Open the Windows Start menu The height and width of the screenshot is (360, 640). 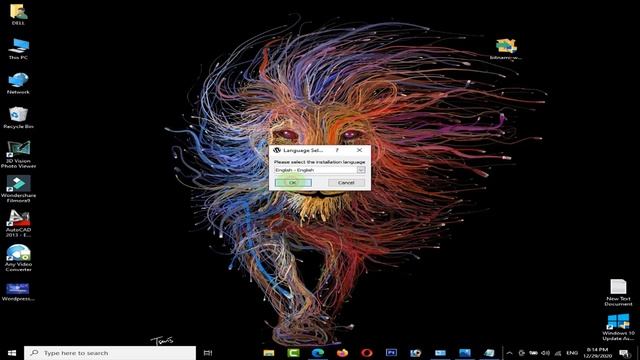(12, 353)
